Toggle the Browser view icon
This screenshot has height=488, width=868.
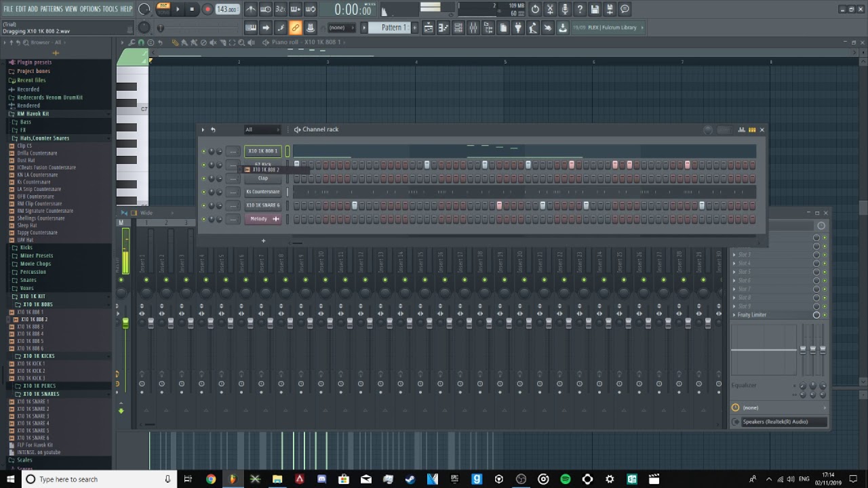(x=488, y=28)
